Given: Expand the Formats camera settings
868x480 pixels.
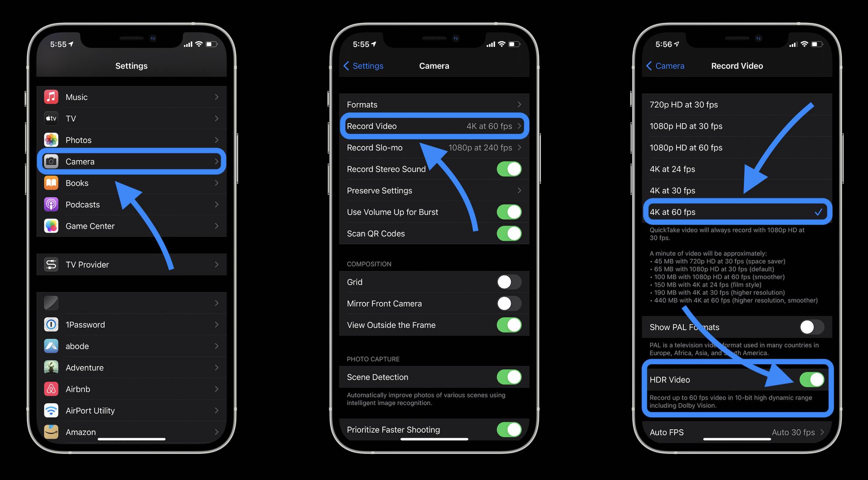Looking at the screenshot, I should [434, 104].
